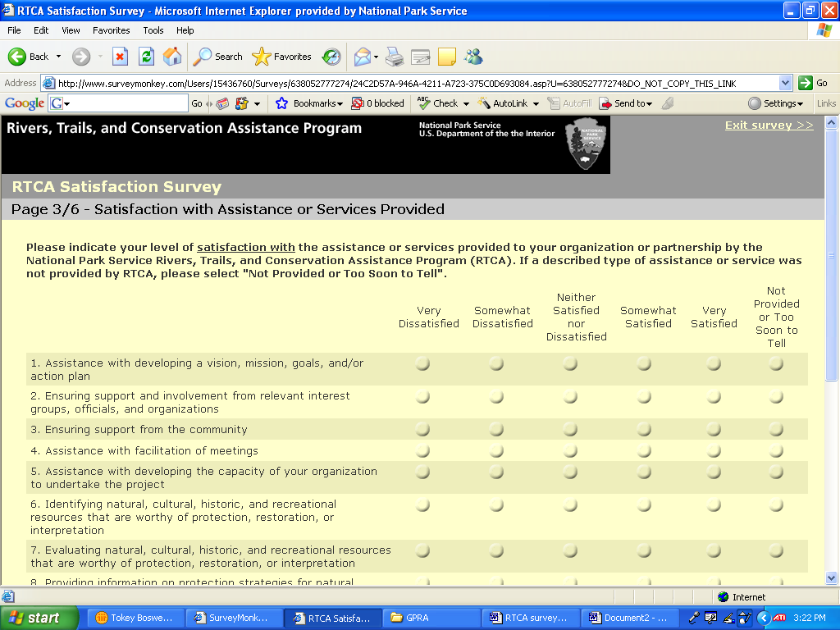Click the Stop loading icon

pyautogui.click(x=120, y=57)
